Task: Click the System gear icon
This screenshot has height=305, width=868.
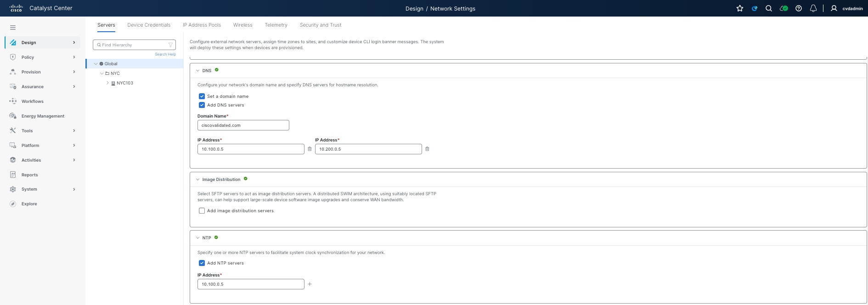Action: [x=13, y=189]
